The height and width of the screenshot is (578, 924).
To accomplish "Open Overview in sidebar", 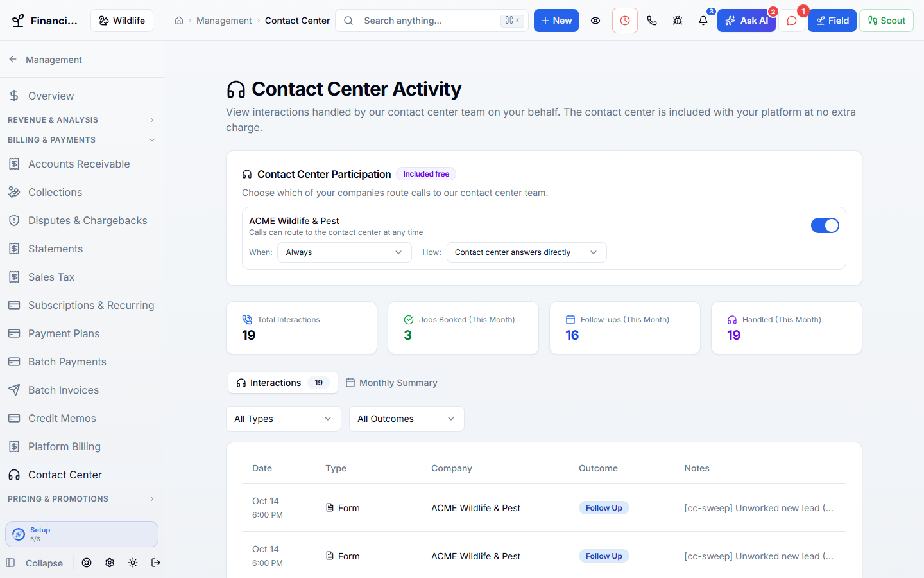I will 81,96.
